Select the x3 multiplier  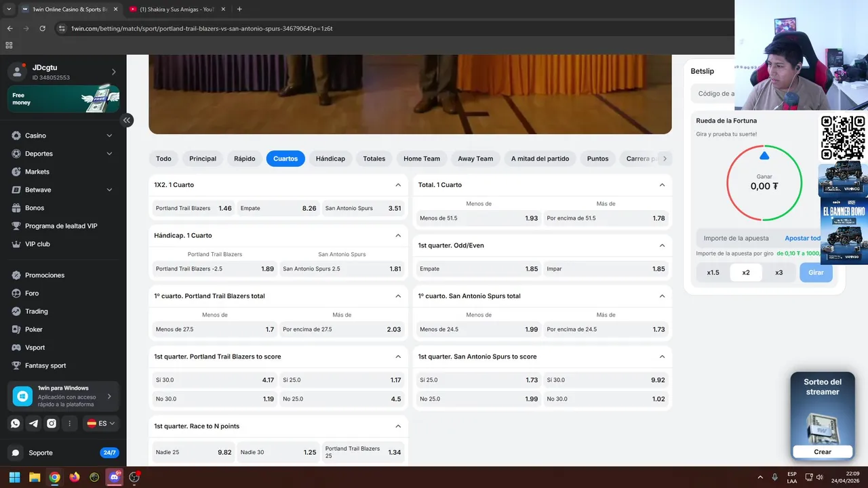(x=778, y=272)
